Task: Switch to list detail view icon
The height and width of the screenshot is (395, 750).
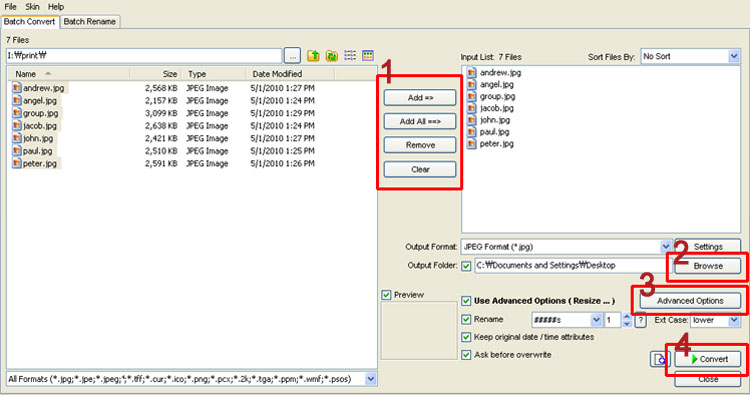Action: tap(350, 55)
